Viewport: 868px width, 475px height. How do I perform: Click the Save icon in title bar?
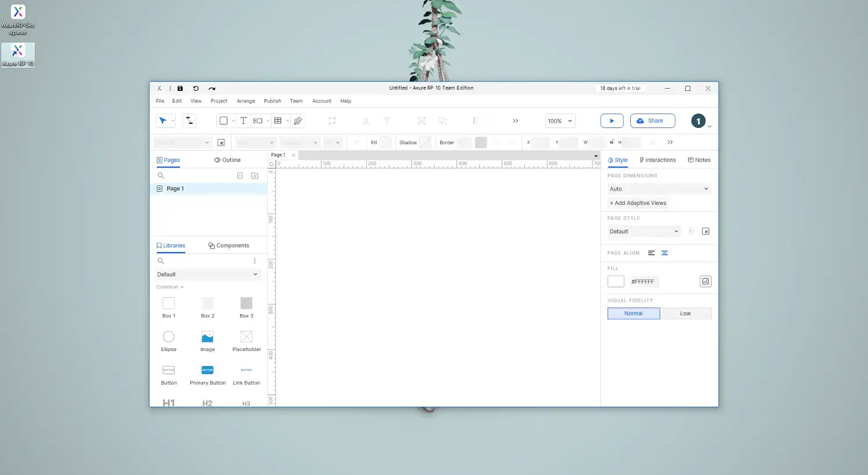tap(180, 89)
